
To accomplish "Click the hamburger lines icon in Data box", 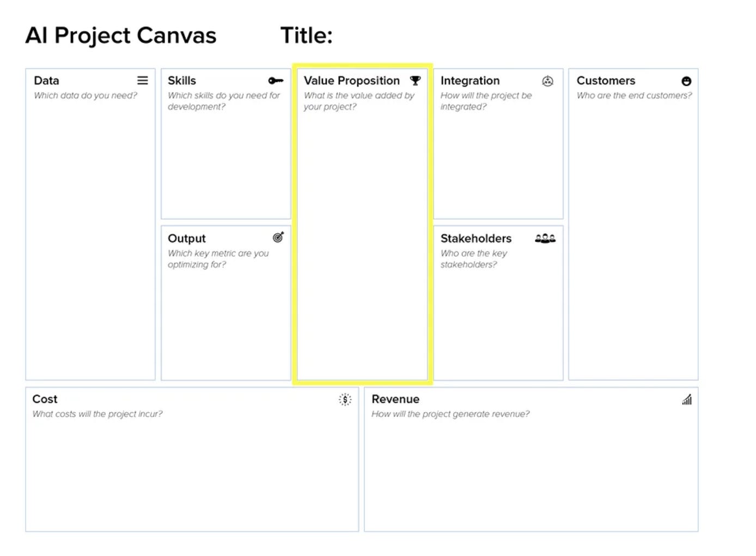I will point(143,81).
